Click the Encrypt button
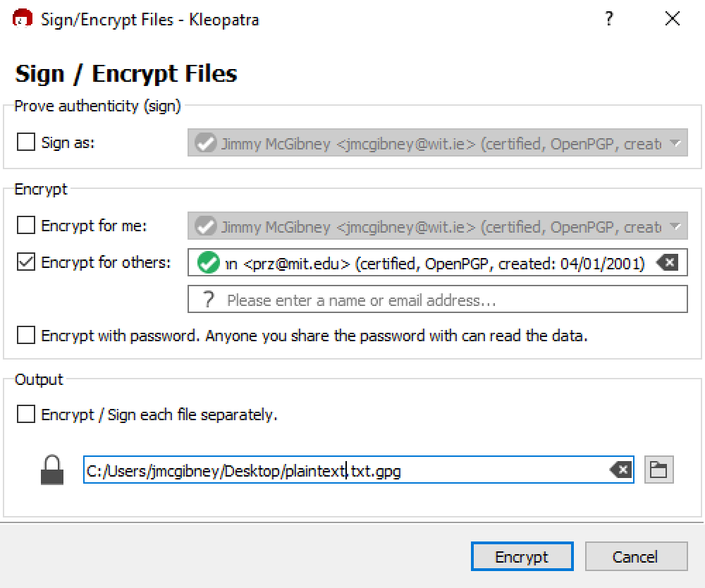This screenshot has height=588, width=705. point(522,556)
